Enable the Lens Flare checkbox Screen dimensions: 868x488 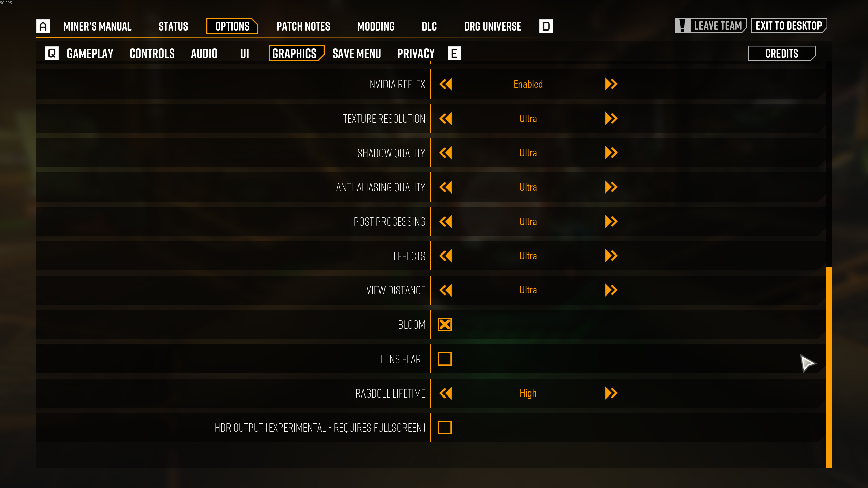445,359
